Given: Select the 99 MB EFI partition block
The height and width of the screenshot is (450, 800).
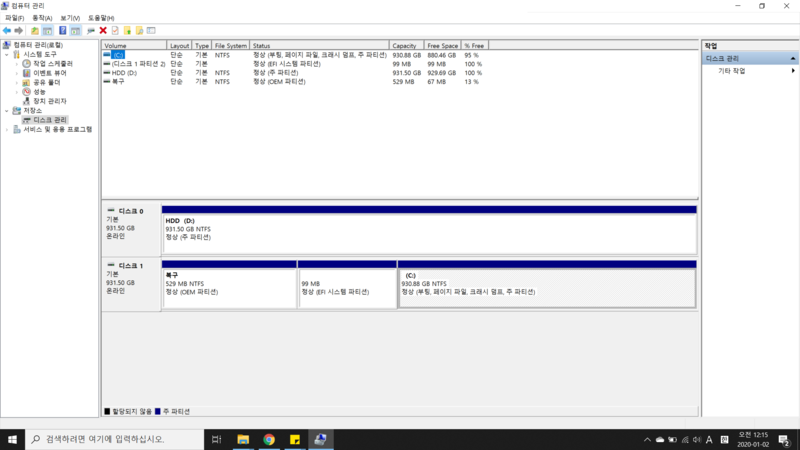Looking at the screenshot, I should click(347, 285).
